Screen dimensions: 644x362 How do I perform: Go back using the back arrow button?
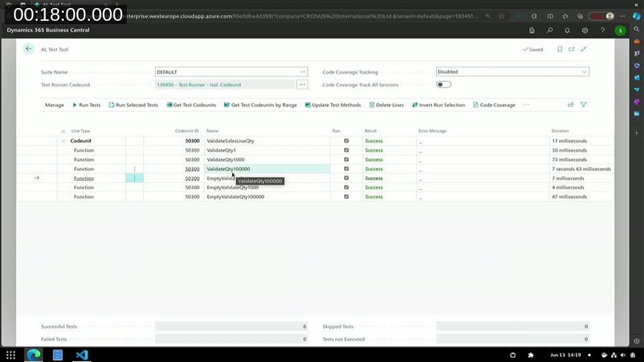(x=28, y=49)
